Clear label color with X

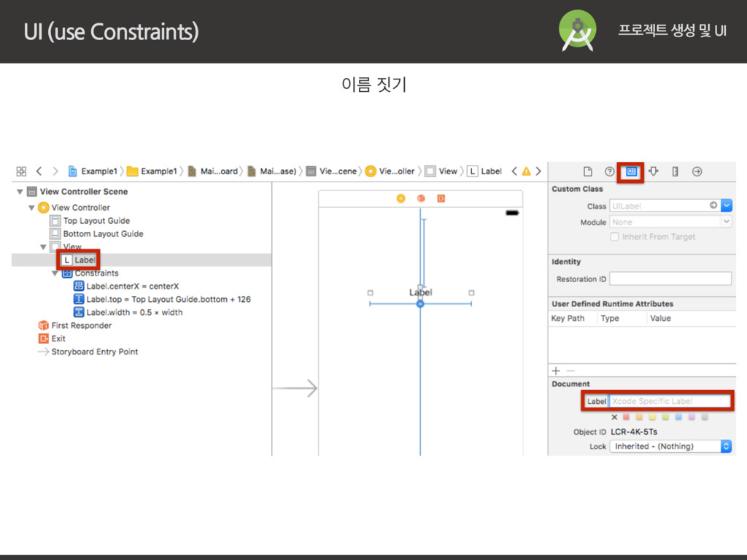tap(614, 417)
